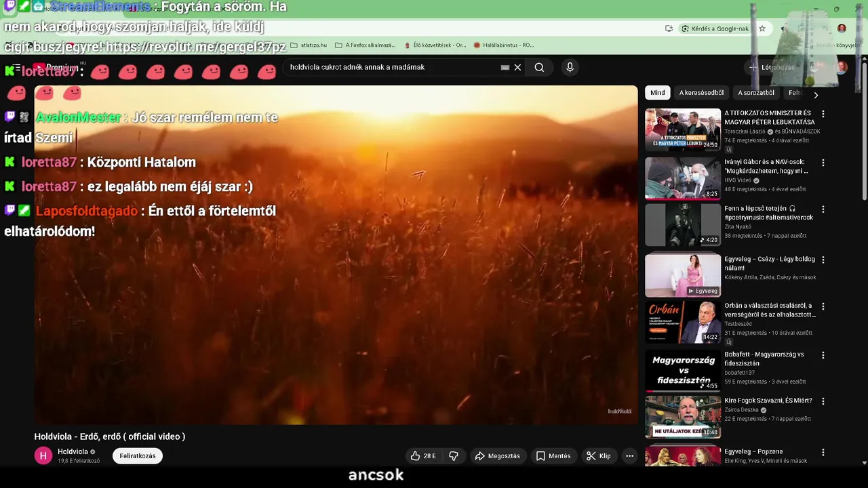Bookmark this page with the star icon
The height and width of the screenshot is (488, 868).
pyautogui.click(x=762, y=28)
